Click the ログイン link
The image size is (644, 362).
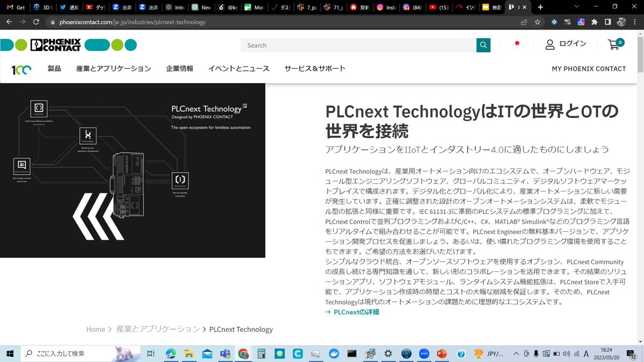coord(573,44)
